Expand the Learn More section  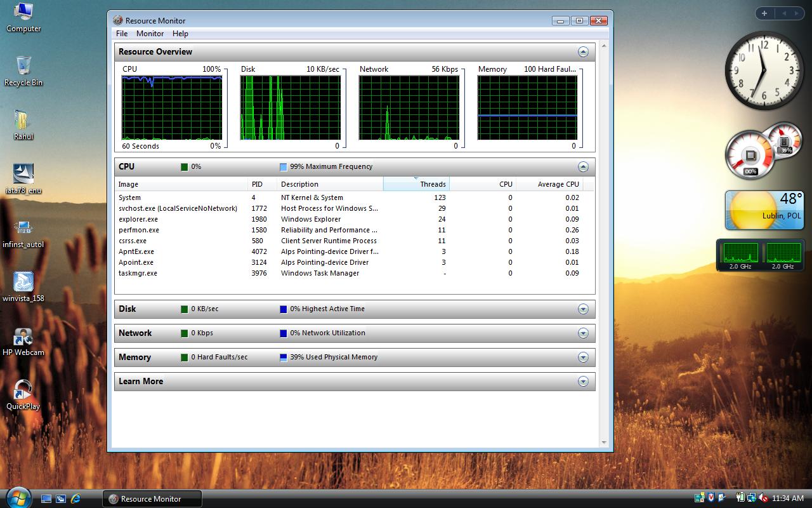click(x=583, y=382)
